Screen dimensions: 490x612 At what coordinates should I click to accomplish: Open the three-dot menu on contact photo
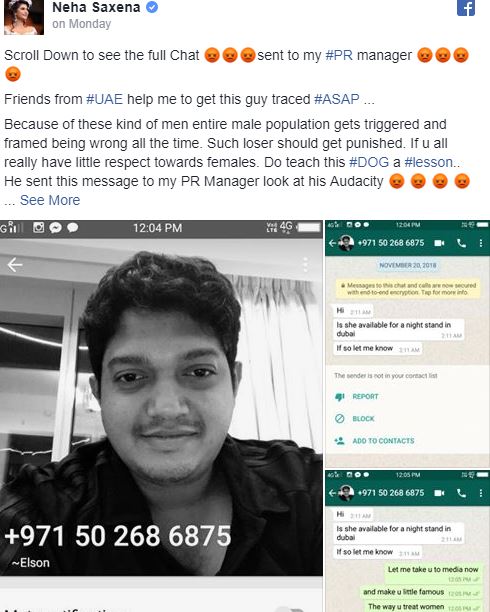click(305, 265)
